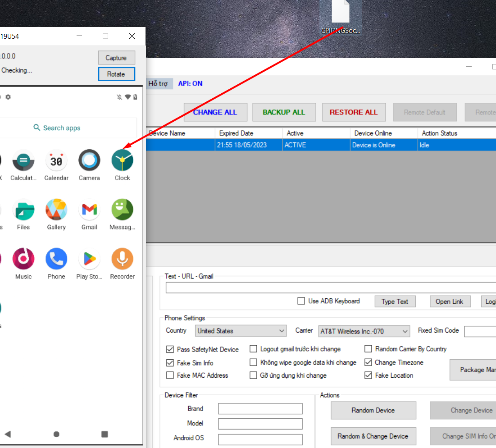The height and width of the screenshot is (448, 496).
Task: Click the Brand filter input field
Action: click(x=260, y=409)
